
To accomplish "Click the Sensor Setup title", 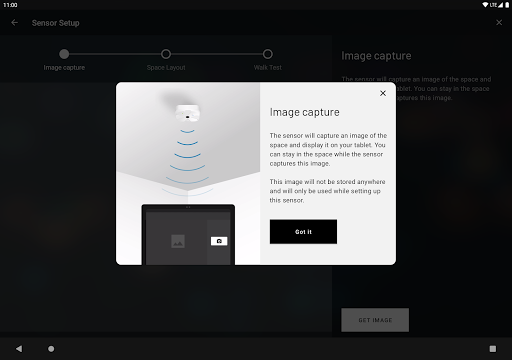I will point(56,23).
